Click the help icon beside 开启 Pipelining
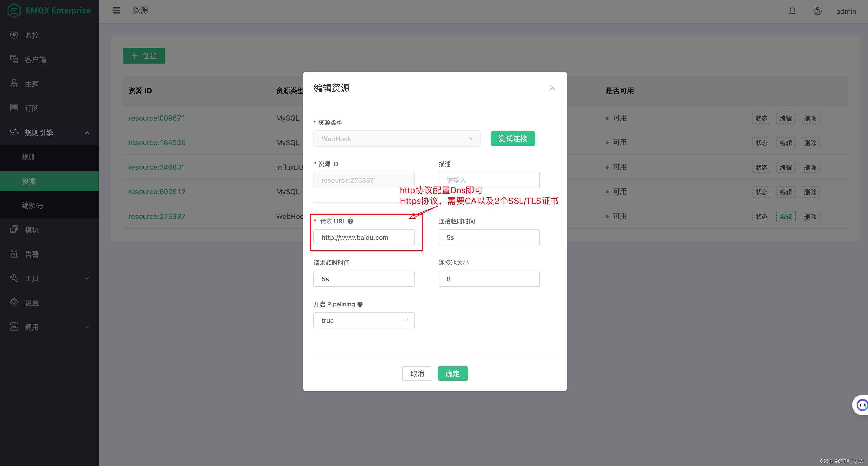Image resolution: width=868 pixels, height=466 pixels. (360, 304)
